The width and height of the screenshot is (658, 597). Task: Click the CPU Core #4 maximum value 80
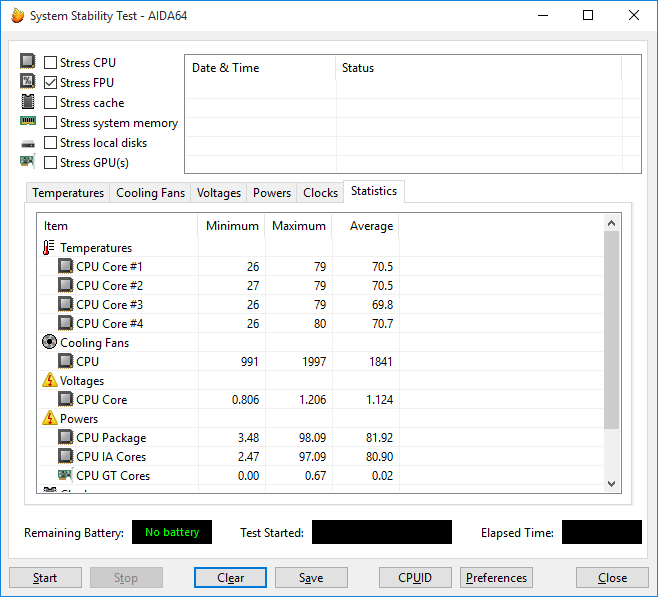point(320,323)
